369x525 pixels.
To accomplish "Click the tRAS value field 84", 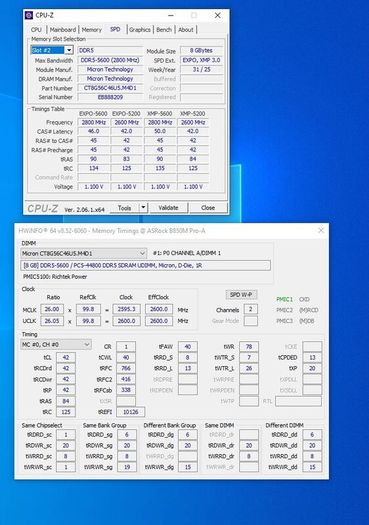I will (66, 401).
